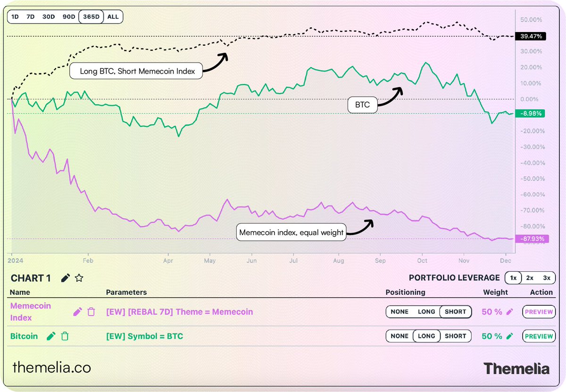Screen dimensions: 566x392
Task: Click the 'Parameters' column header
Action: 126,292
